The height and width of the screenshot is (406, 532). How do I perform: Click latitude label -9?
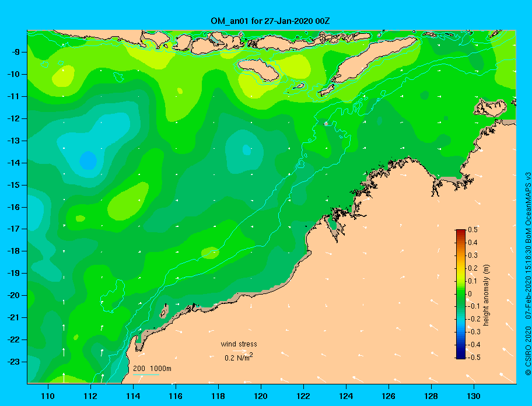pos(15,52)
